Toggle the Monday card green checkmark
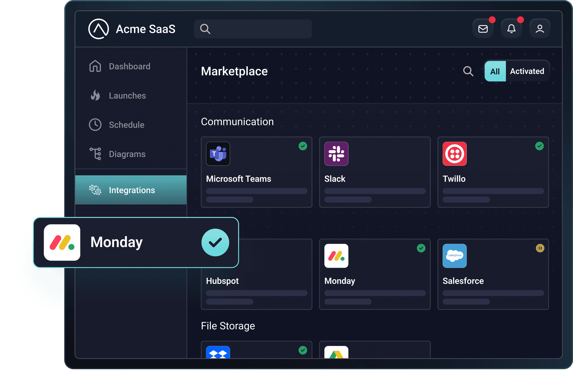Image resolution: width=573 pixels, height=392 pixels. [421, 248]
